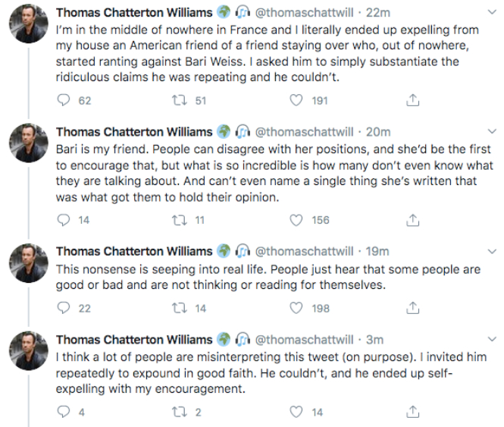The height and width of the screenshot is (427, 504).
Task: Open Thomas Chatterton Williams profile from first tweet
Action: point(134,13)
